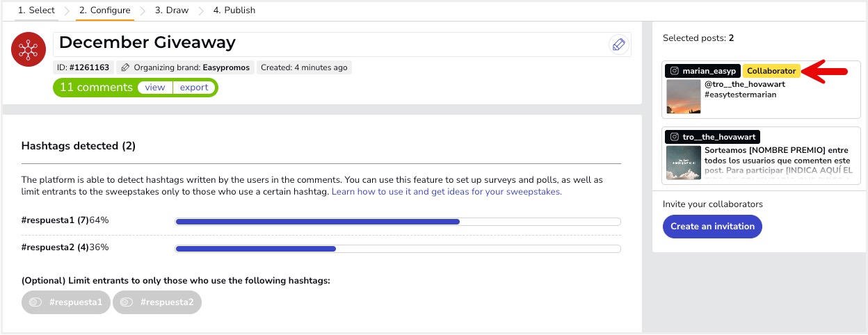Click the pencil edit title icon
The height and width of the screenshot is (335, 868).
[x=618, y=45]
